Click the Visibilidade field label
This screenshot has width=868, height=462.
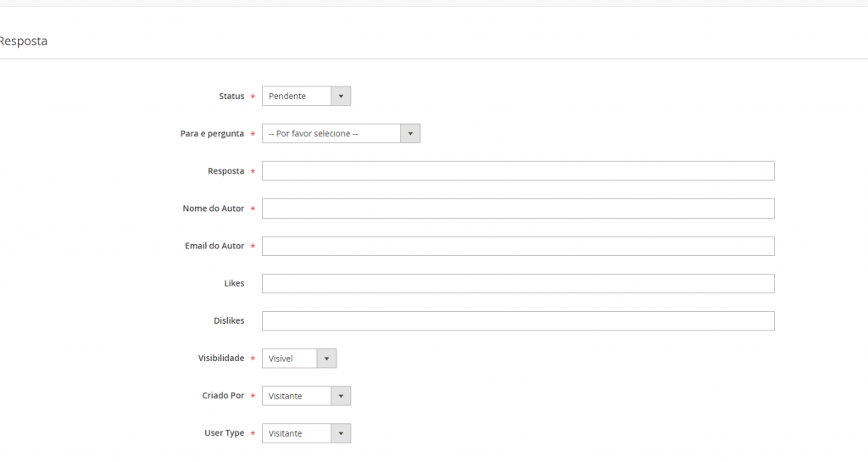(x=221, y=358)
